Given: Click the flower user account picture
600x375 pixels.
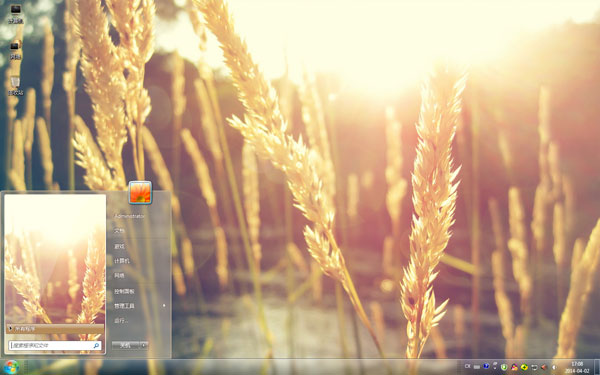Looking at the screenshot, I should coord(140,192).
